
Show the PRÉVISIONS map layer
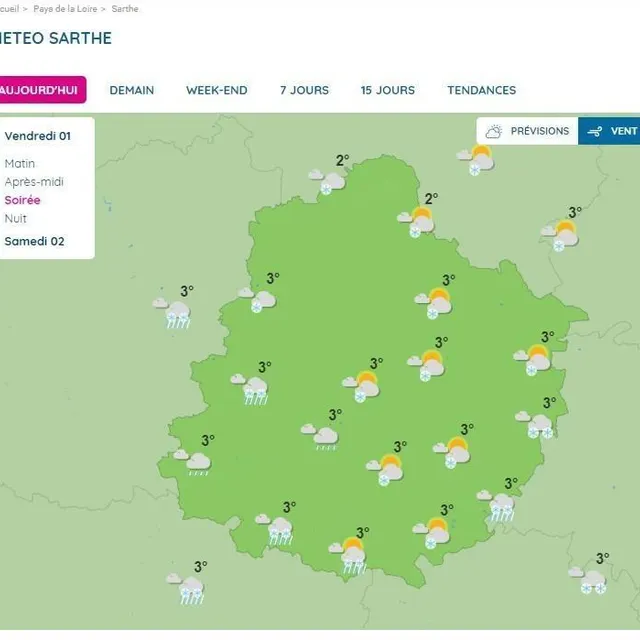527,131
